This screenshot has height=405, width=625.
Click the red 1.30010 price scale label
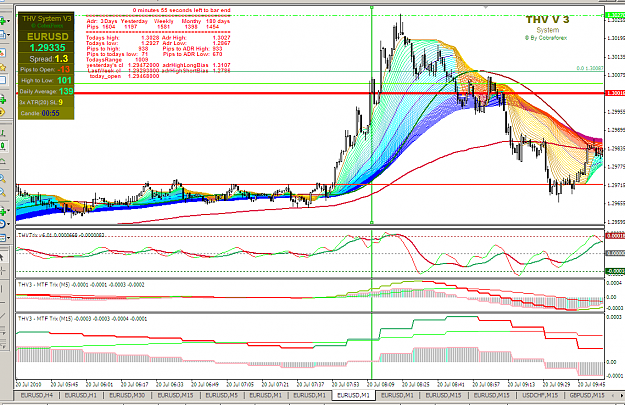(615, 93)
